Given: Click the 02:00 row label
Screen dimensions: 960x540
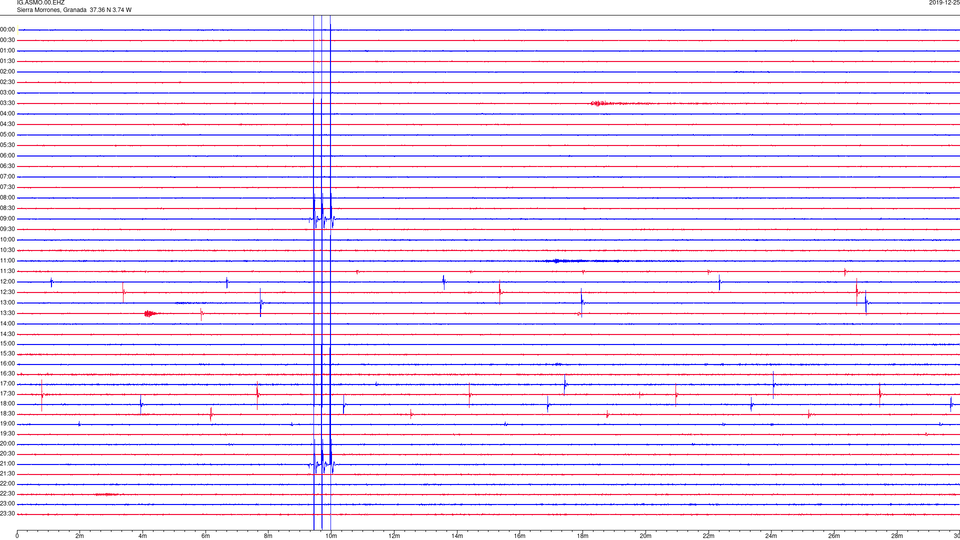Looking at the screenshot, I should coord(7,72).
